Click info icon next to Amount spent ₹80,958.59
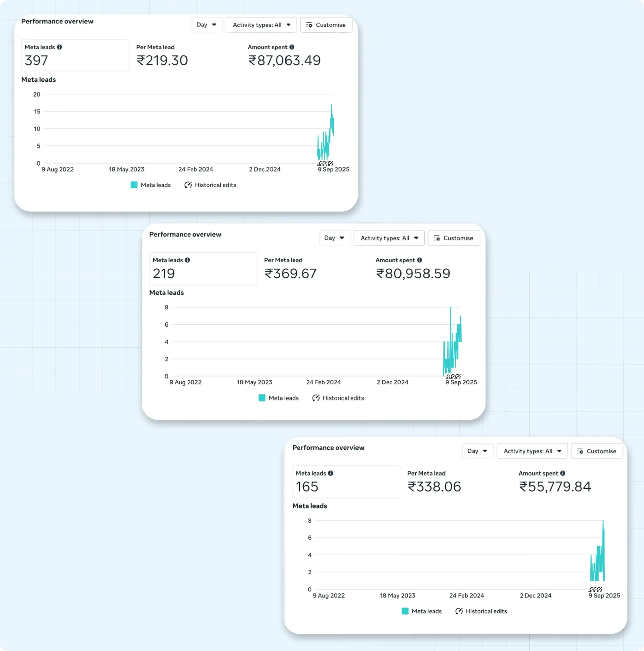This screenshot has width=644, height=651. (419, 260)
